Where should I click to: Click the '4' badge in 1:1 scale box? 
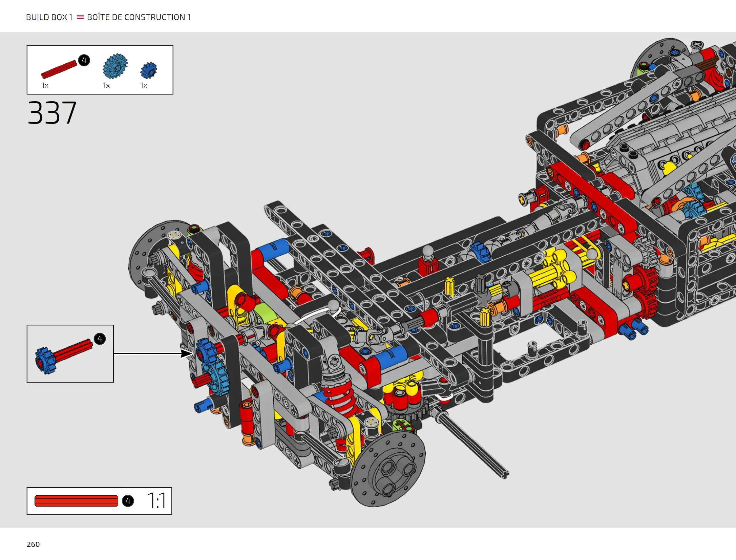[x=128, y=501]
